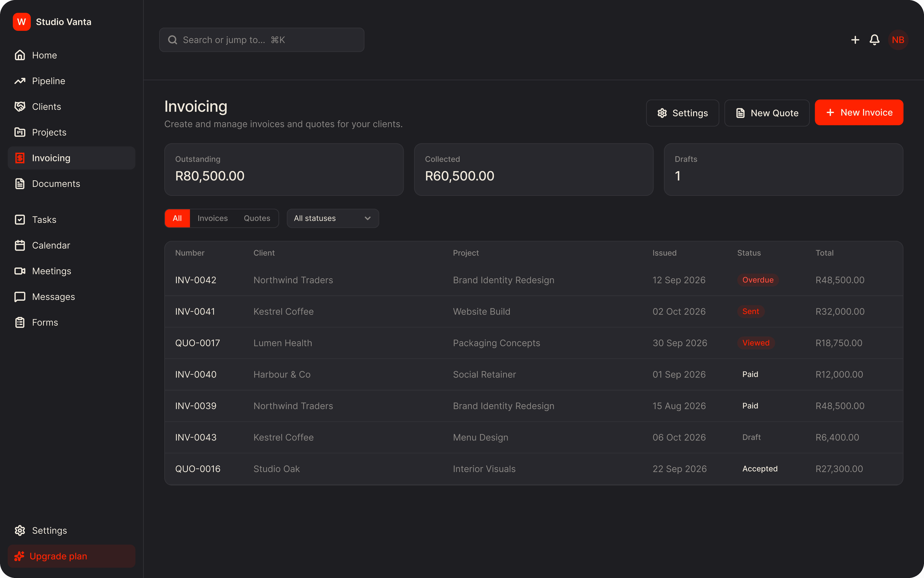Open invoice INV-0043
The width and height of the screenshot is (924, 578).
pos(533,437)
